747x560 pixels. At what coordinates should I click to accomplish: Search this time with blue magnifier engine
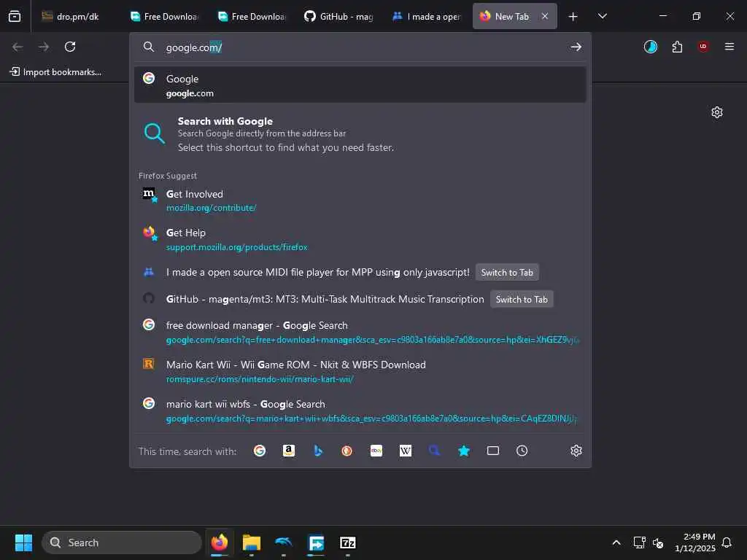click(435, 451)
